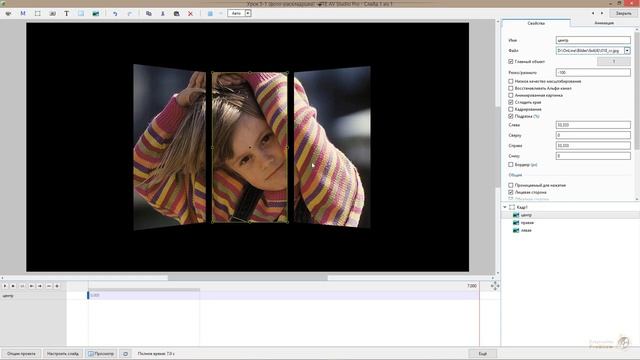
Task: Open the Auto zoom dropdown
Action: [x=248, y=13]
